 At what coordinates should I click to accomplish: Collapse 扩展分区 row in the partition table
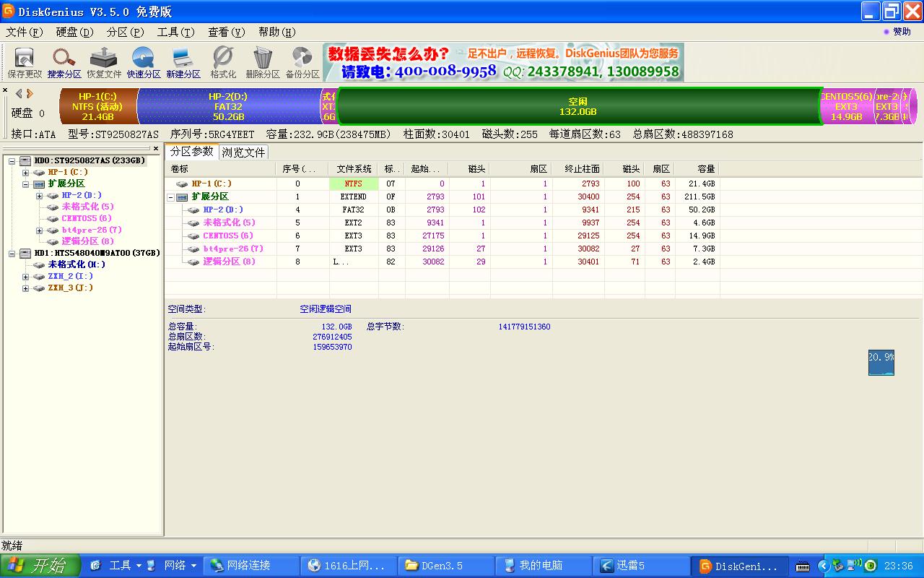point(171,197)
